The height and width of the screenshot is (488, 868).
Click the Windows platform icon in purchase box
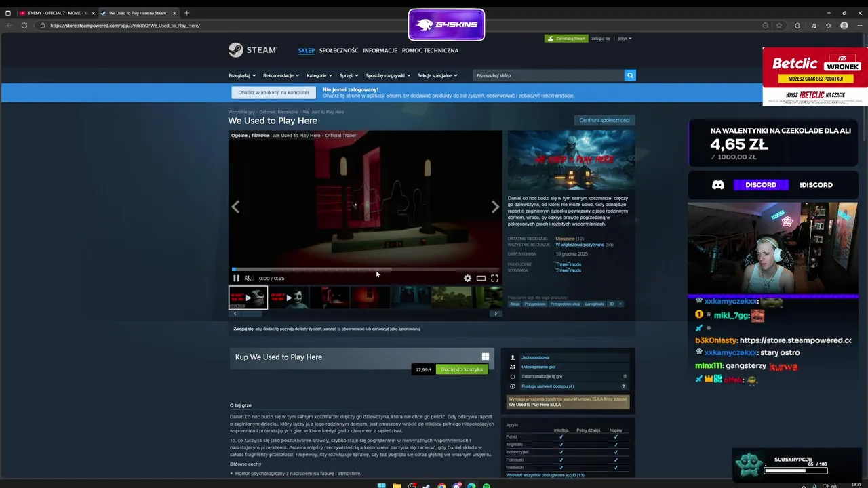click(486, 357)
